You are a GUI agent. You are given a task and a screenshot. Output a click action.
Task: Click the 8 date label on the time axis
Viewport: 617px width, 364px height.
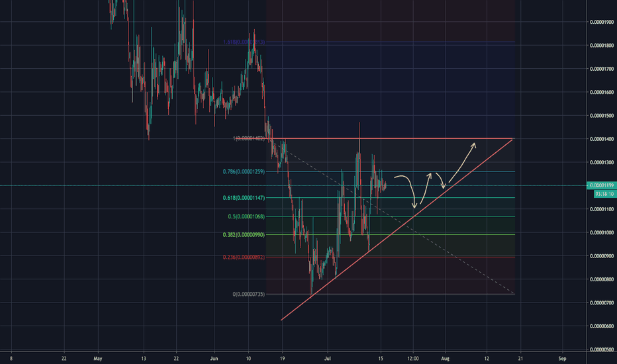coord(11,359)
